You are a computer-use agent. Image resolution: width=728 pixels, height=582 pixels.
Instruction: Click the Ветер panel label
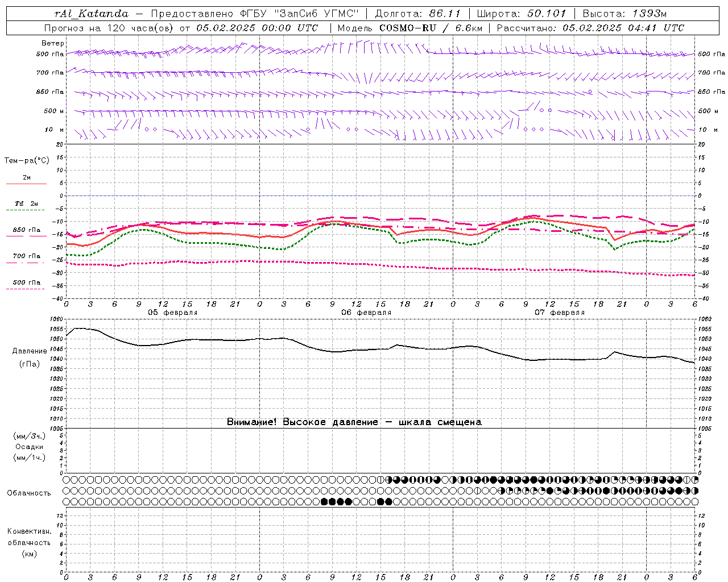[53, 43]
